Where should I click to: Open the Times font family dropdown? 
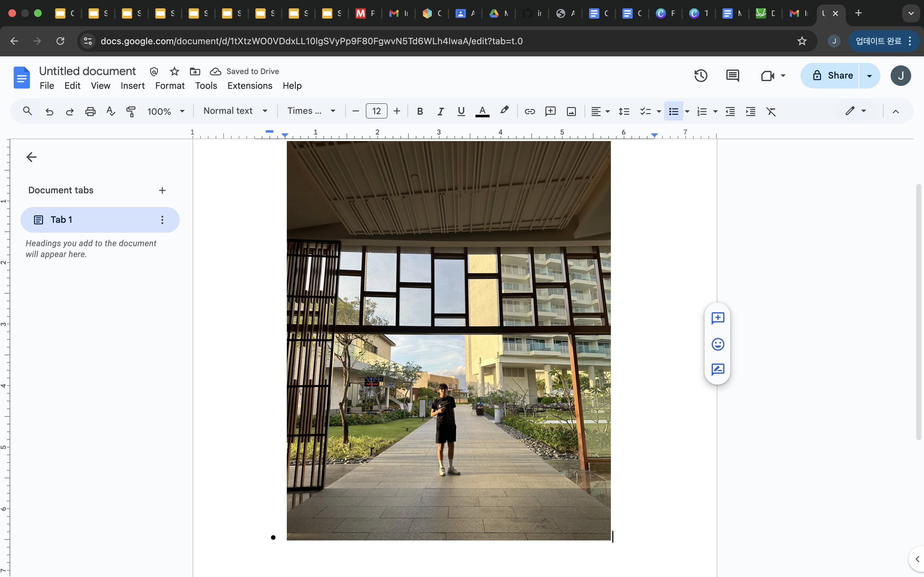point(311,111)
